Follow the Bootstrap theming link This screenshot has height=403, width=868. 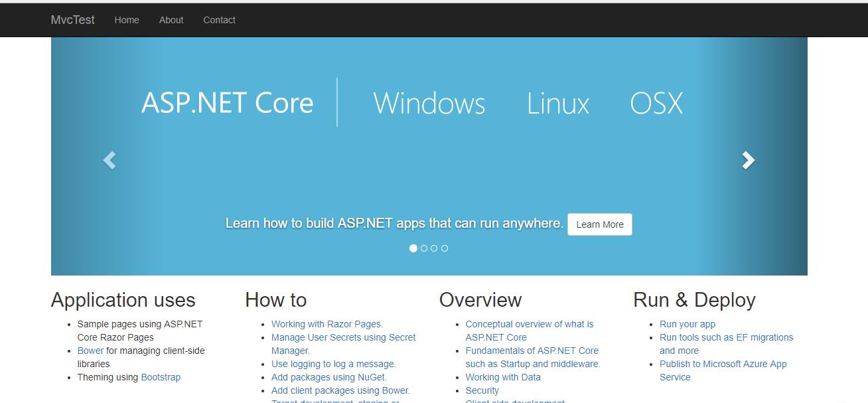(161, 377)
